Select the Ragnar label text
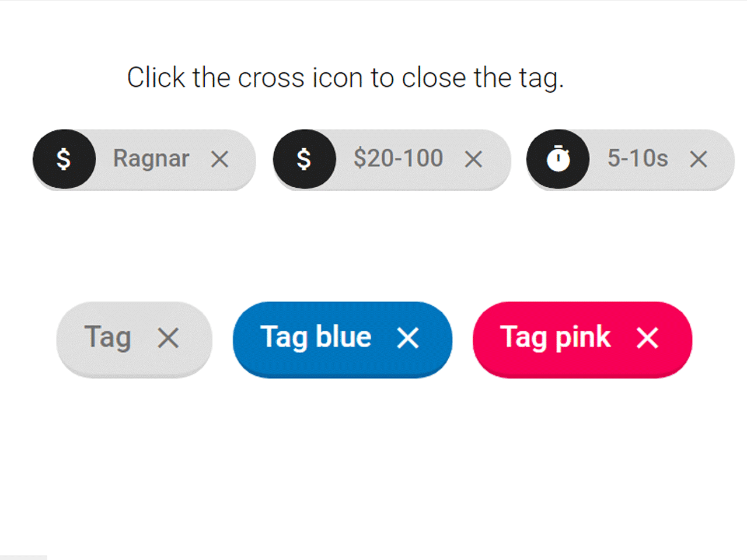Image resolution: width=747 pixels, height=560 pixels. [151, 159]
